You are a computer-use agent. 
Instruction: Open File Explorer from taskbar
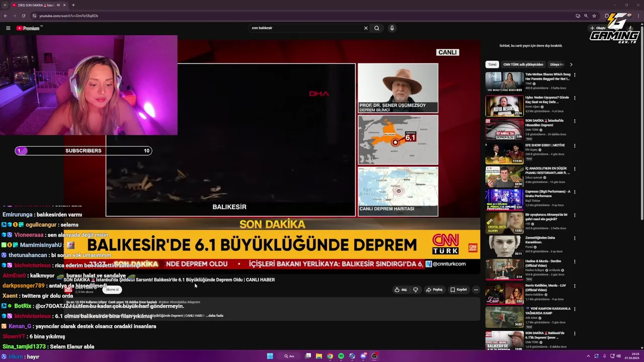pos(319,356)
